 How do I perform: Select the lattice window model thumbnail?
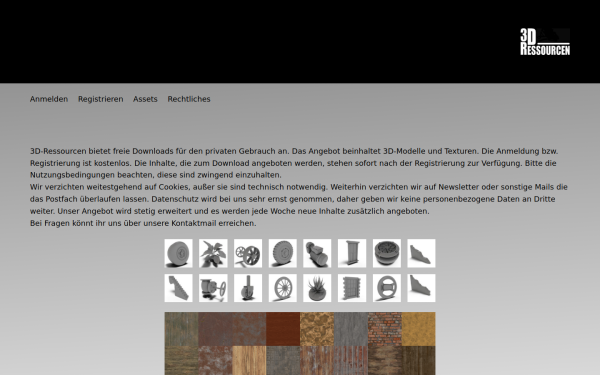click(x=352, y=288)
